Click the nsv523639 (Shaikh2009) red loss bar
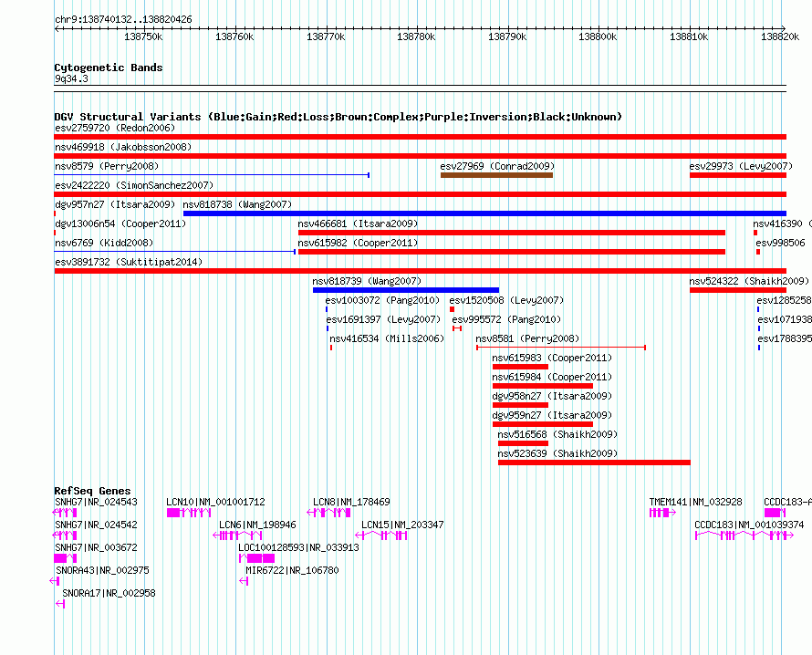The width and height of the screenshot is (812, 655). coord(594,463)
